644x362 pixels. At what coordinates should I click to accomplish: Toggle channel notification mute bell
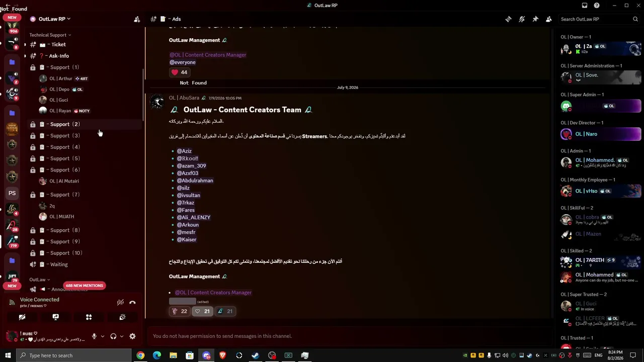(522, 19)
